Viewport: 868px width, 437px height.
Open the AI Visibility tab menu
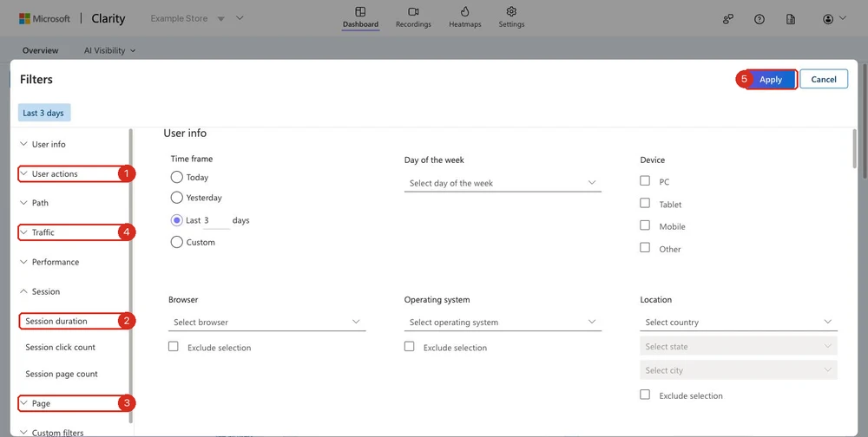109,50
